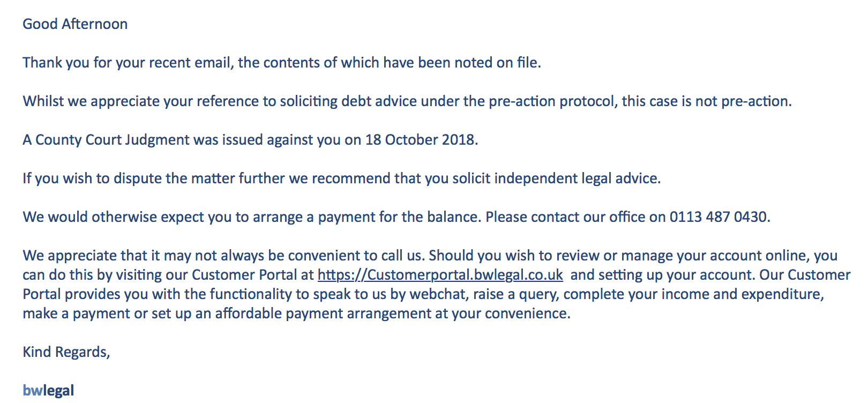
Task: Click the date 18 October 2018
Action: 420,140
